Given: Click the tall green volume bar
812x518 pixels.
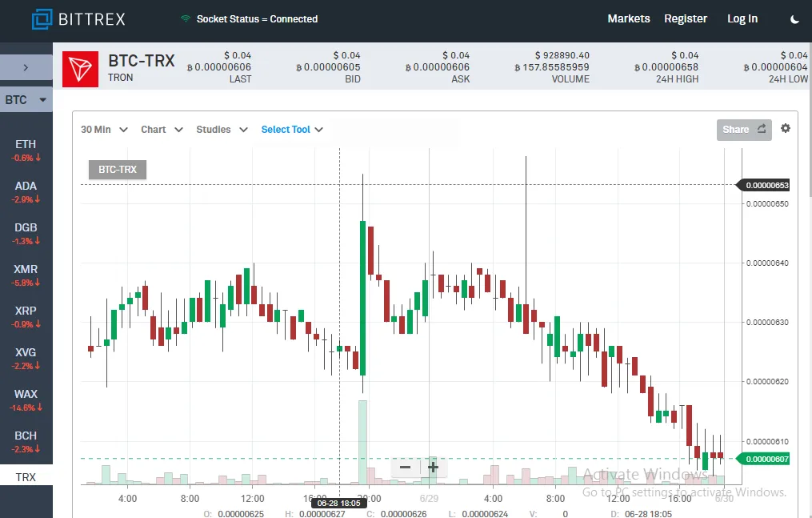Looking at the screenshot, I should 362,442.
